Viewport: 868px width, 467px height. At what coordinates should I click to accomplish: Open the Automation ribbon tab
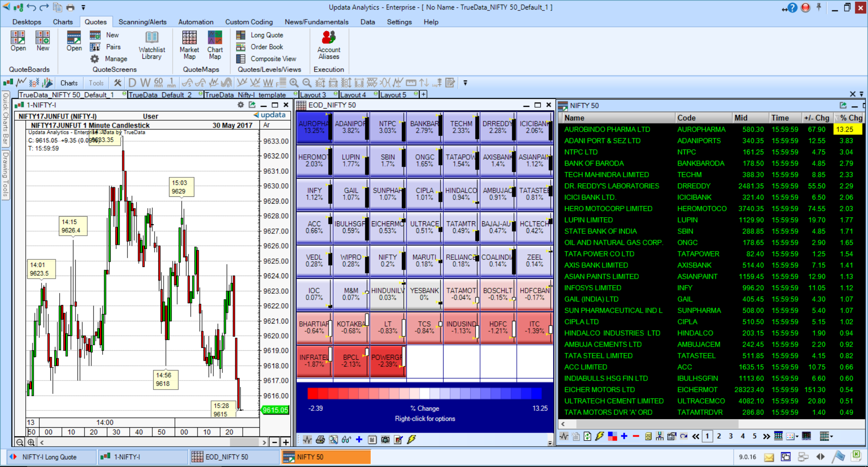point(196,22)
